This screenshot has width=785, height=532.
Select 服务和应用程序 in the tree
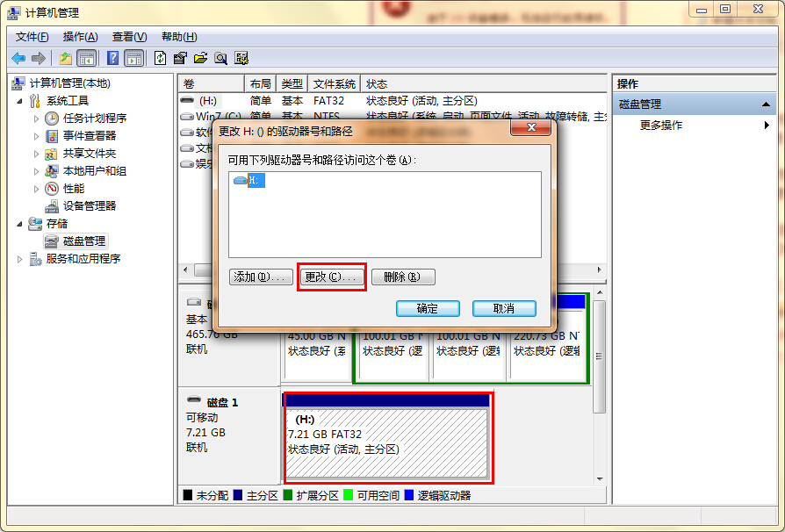point(83,258)
